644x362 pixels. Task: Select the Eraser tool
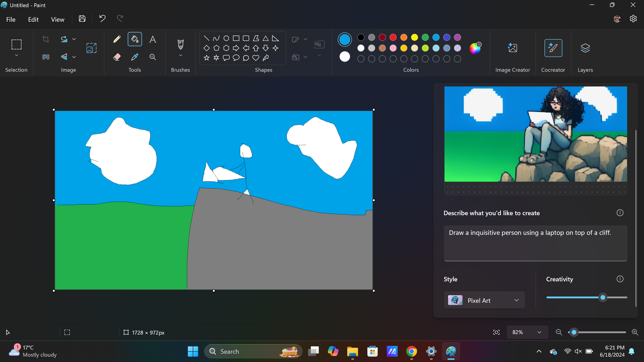tap(117, 57)
